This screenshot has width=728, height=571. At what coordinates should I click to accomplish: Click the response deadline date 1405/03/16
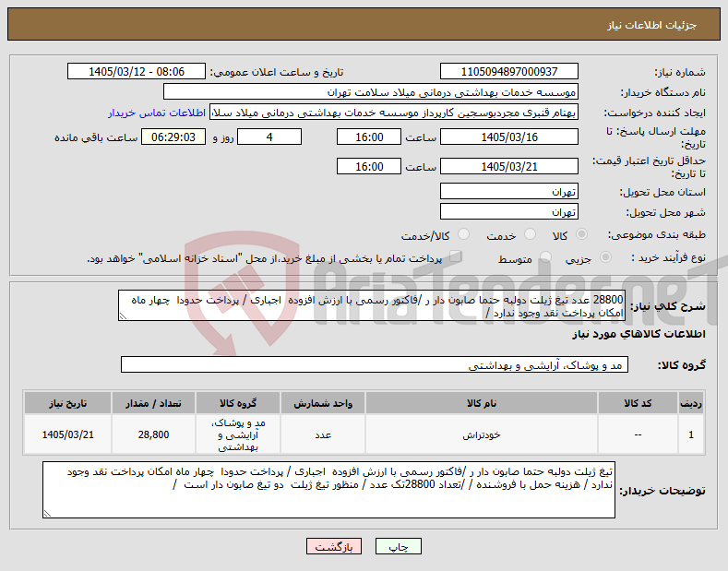tap(508, 137)
